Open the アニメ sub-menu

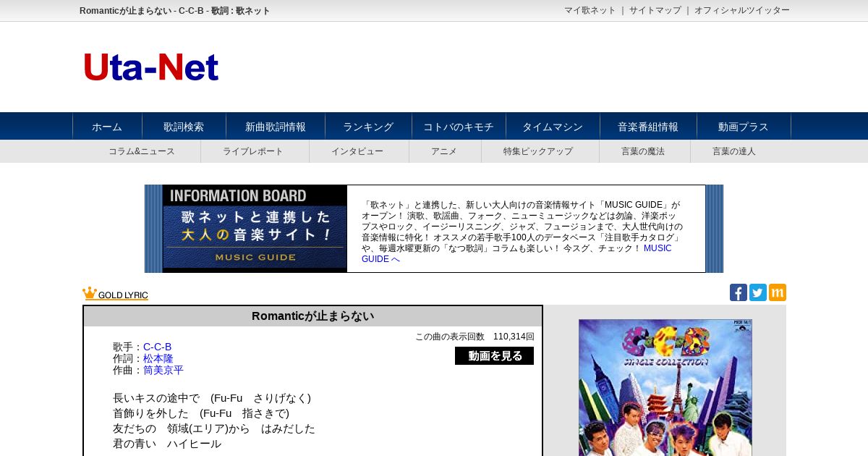(x=444, y=151)
